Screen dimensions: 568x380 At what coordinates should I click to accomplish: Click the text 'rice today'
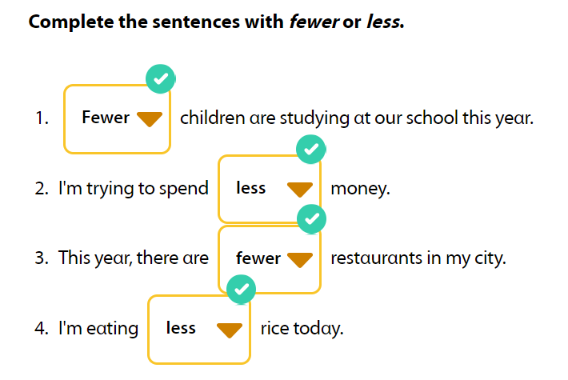[301, 329]
